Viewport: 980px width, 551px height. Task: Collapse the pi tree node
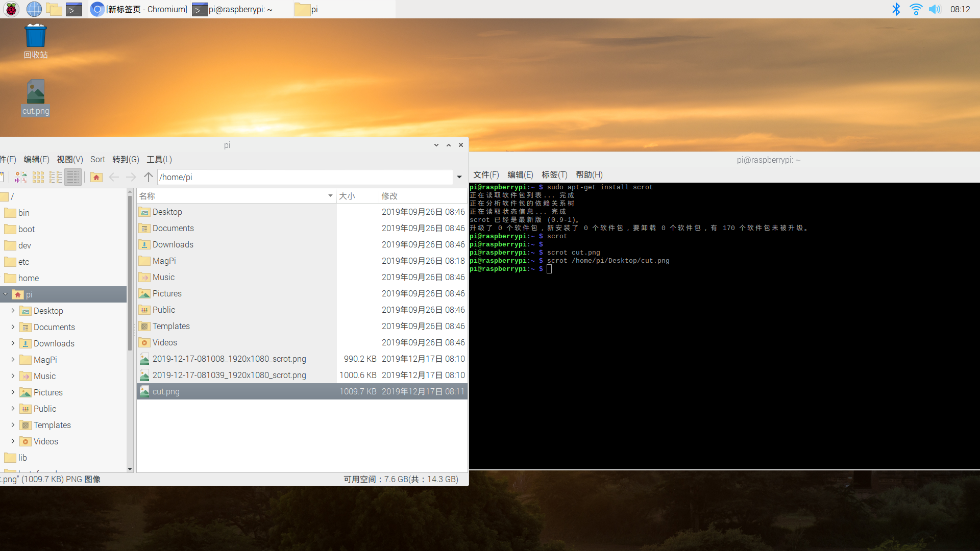point(6,294)
